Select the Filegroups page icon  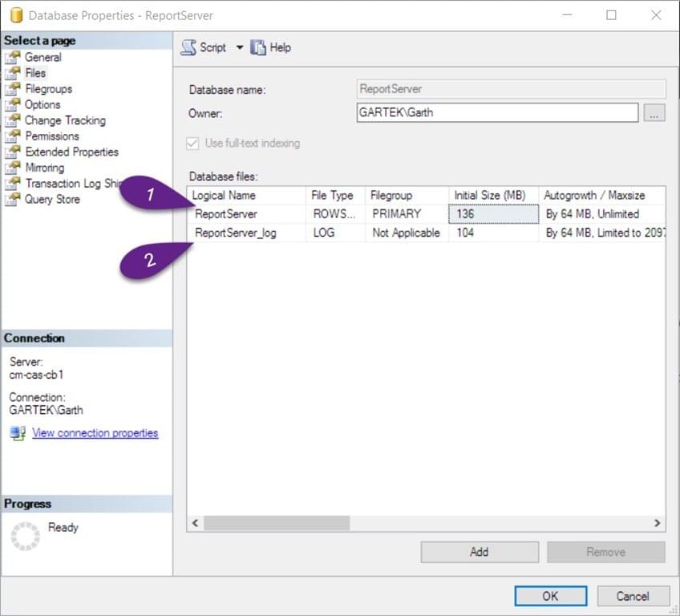pyautogui.click(x=13, y=89)
